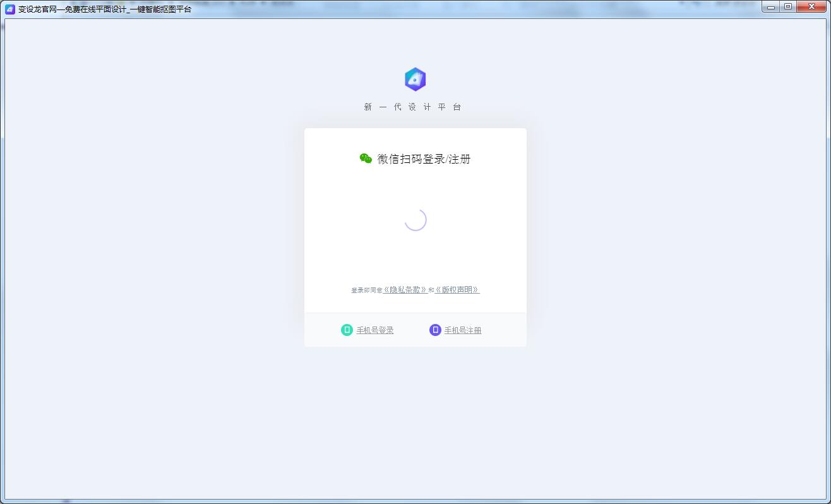Viewport: 831px width, 504px height.
Task: Close the application window
Action: (812, 7)
